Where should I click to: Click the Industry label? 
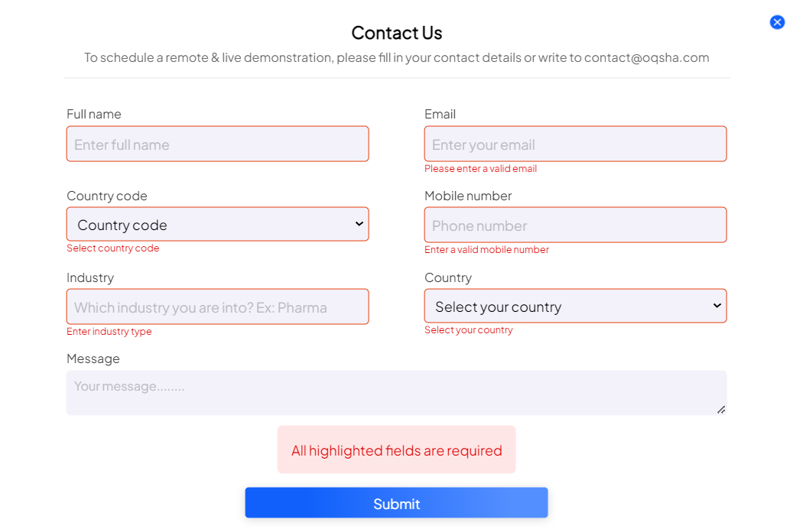pos(90,277)
